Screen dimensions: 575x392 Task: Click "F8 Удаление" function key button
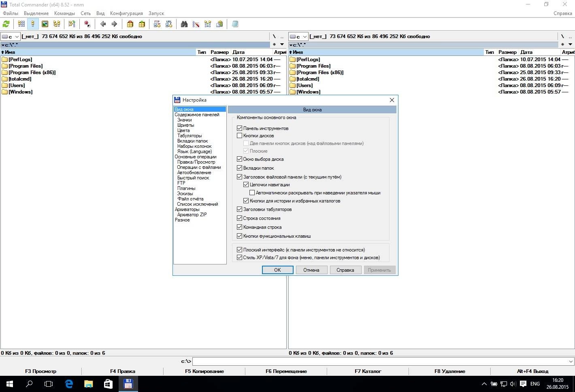[450, 371]
